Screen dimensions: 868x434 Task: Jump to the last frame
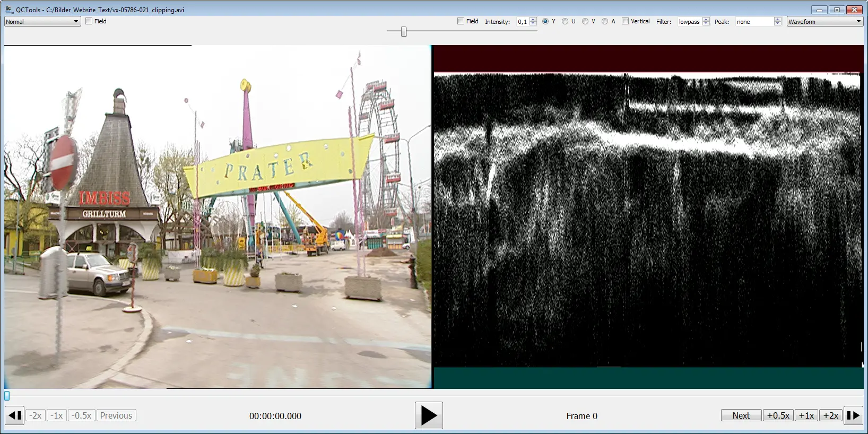pos(853,415)
